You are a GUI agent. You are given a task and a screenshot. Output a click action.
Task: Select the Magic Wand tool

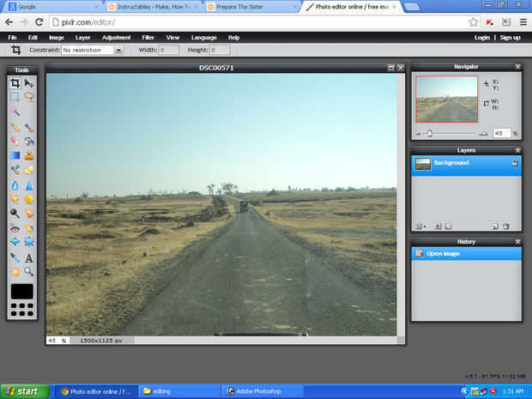pos(15,111)
